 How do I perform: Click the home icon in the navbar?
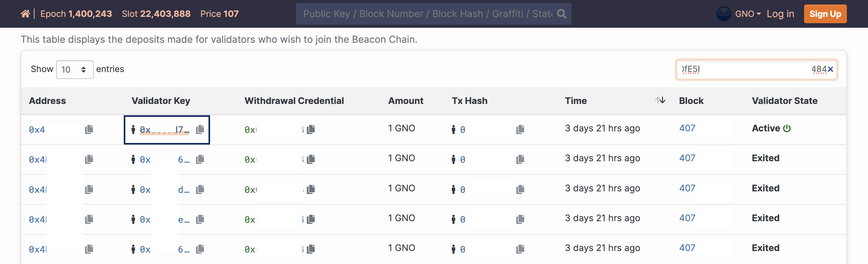point(25,14)
